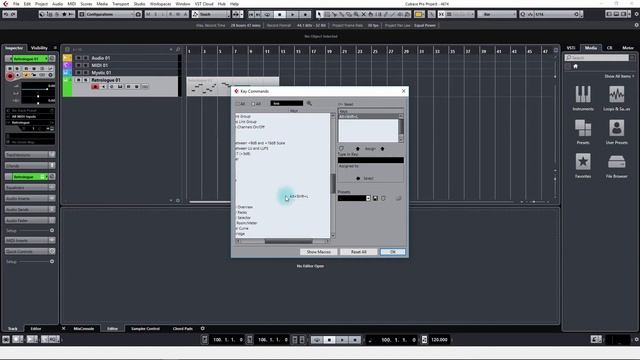The image size is (640, 360).
Task: Click Stop in bottom transport bar
Action: pos(329,340)
